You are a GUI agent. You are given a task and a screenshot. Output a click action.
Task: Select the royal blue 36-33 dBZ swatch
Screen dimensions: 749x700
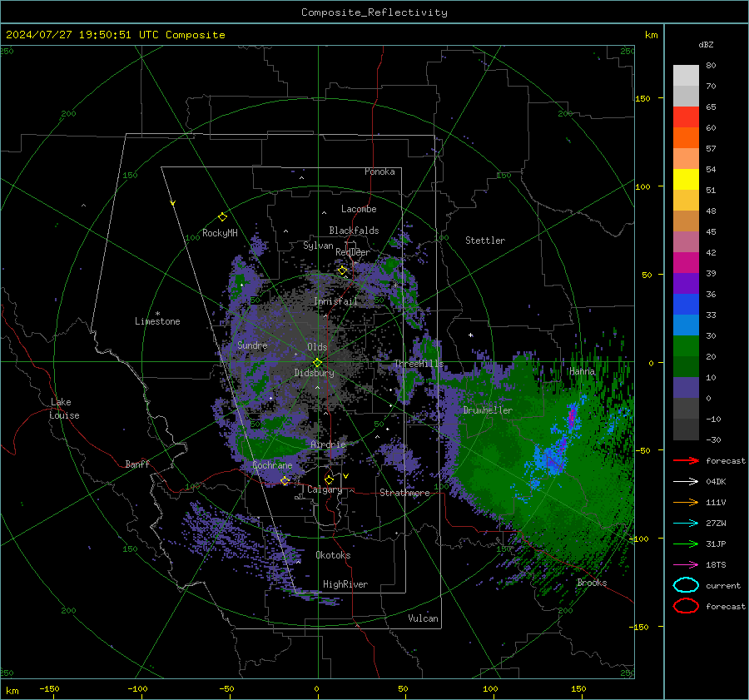686,305
